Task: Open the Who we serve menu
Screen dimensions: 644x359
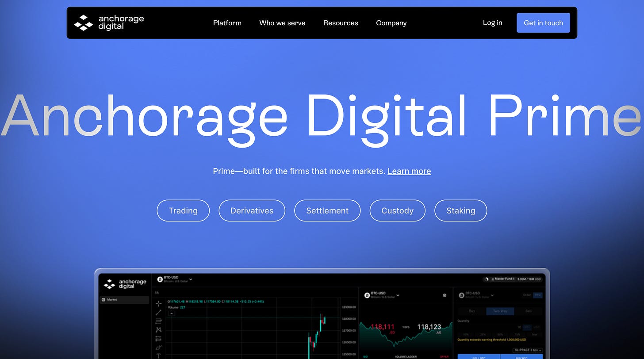Action: pos(282,23)
